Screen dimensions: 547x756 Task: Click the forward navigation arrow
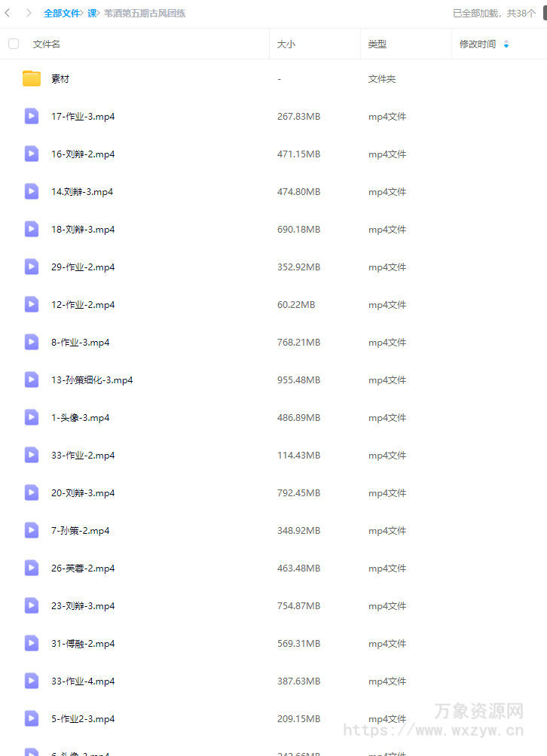click(29, 13)
